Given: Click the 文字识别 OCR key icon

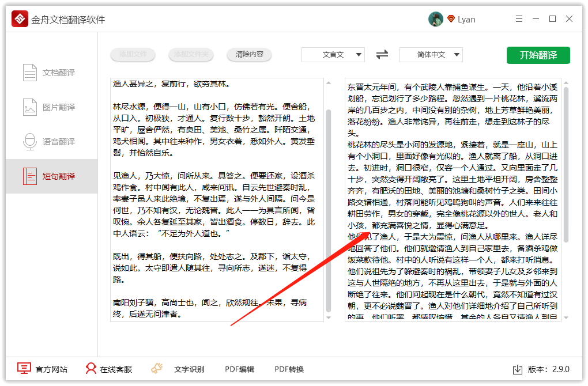Looking at the screenshot, I should (x=156, y=369).
